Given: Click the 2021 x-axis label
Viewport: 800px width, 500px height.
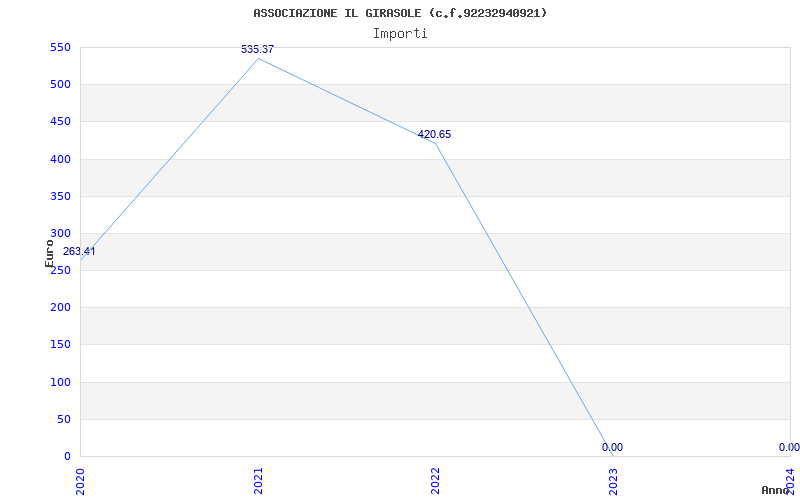Looking at the screenshot, I should click(x=258, y=482).
